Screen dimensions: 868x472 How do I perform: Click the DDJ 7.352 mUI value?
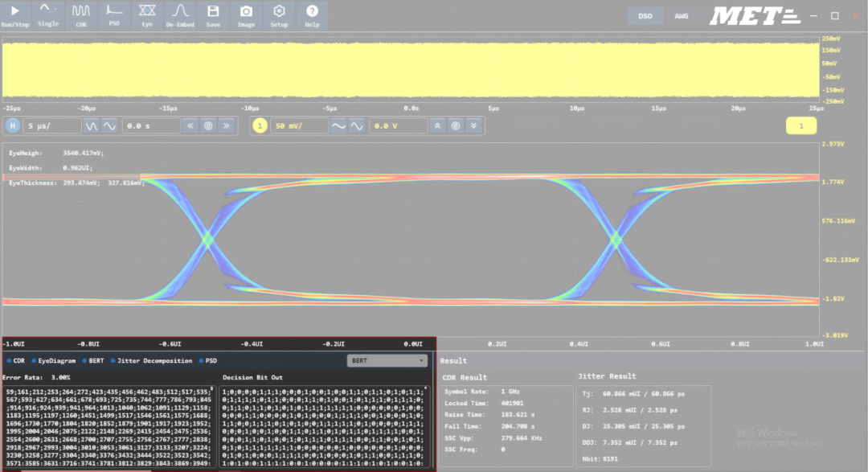click(640, 442)
